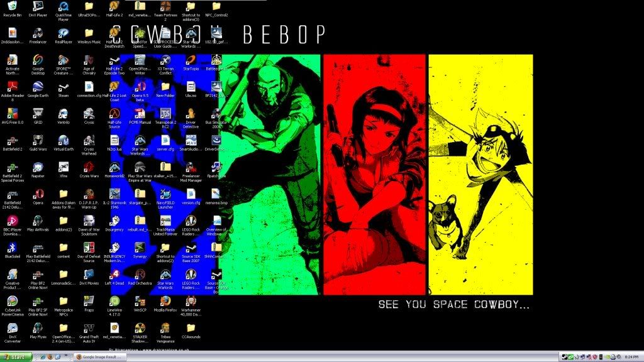Launch Play AirRivals shortcut
This screenshot has height=362, width=644.
coord(38,223)
